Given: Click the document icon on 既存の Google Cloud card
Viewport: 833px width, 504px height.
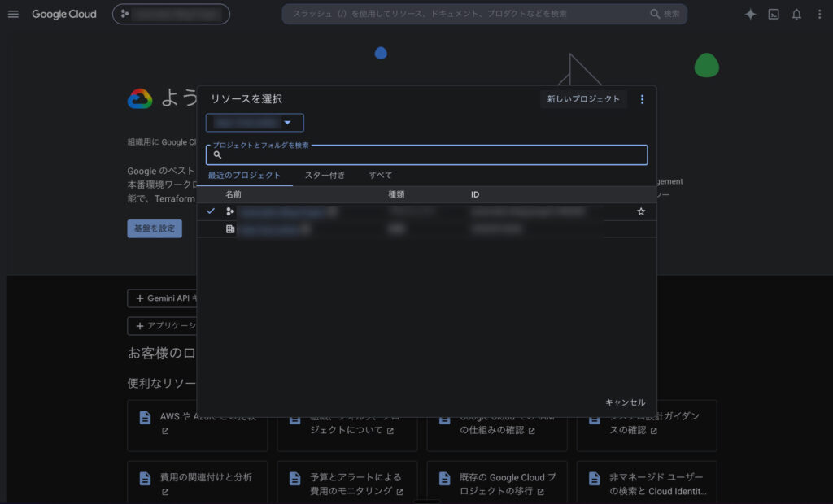Looking at the screenshot, I should click(x=445, y=479).
